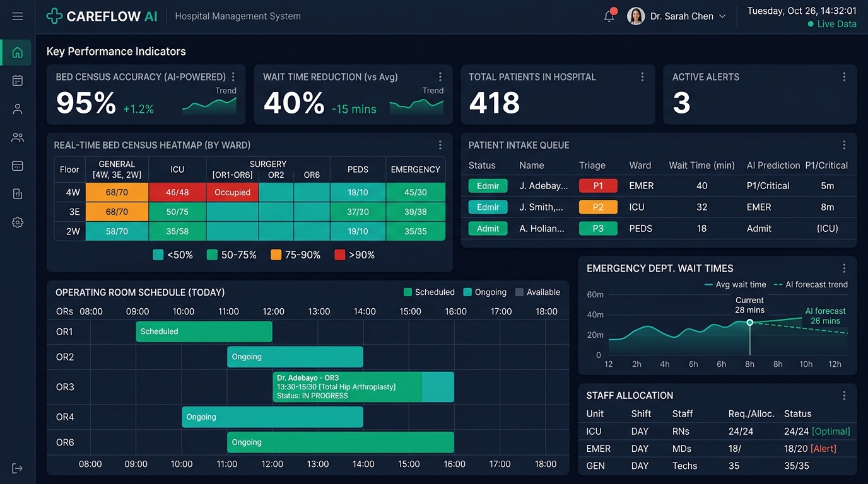Open Total Patients in Hospital options menu
The width and height of the screenshot is (868, 484).
(x=642, y=77)
